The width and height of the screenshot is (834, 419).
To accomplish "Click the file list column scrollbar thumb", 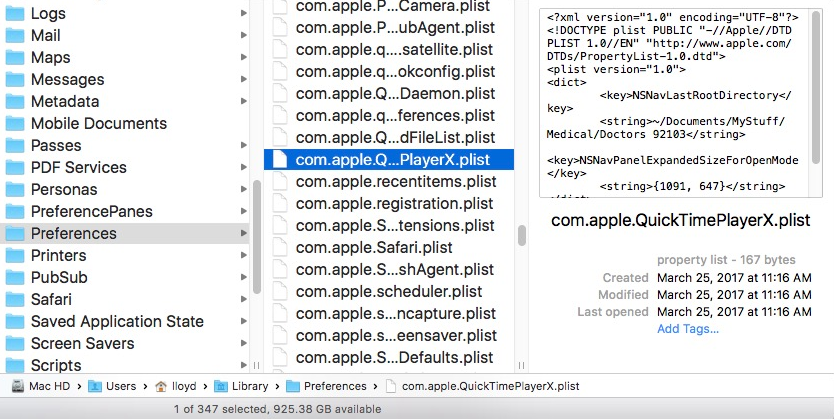I will click(522, 236).
